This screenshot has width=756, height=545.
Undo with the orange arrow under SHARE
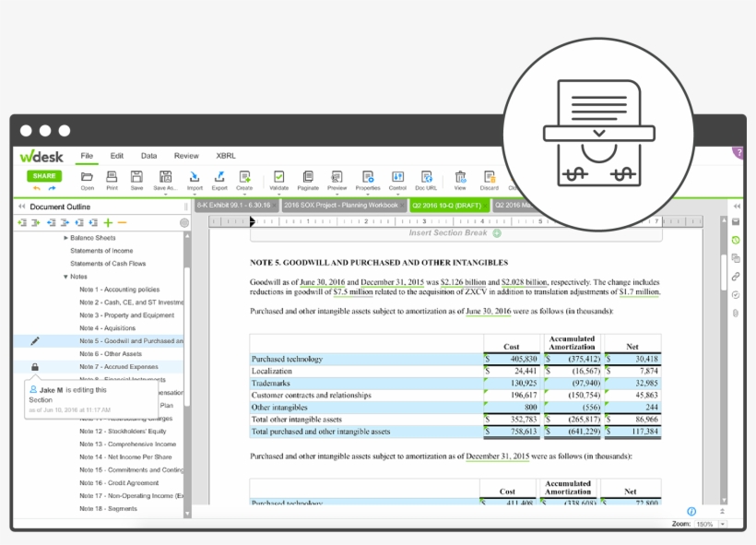coord(37,188)
